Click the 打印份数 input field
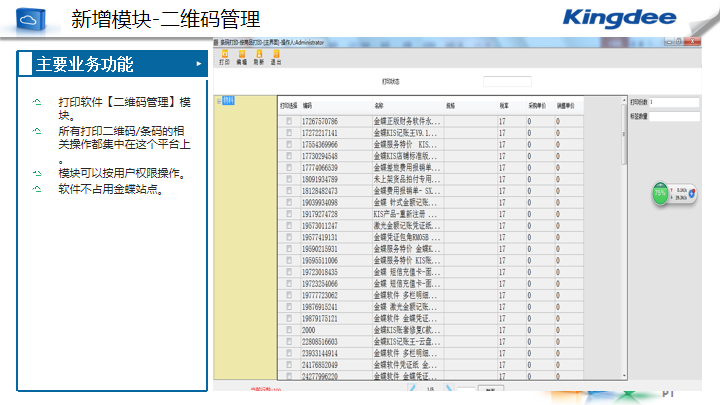Image resolution: width=720 pixels, height=405 pixels. 674,102
